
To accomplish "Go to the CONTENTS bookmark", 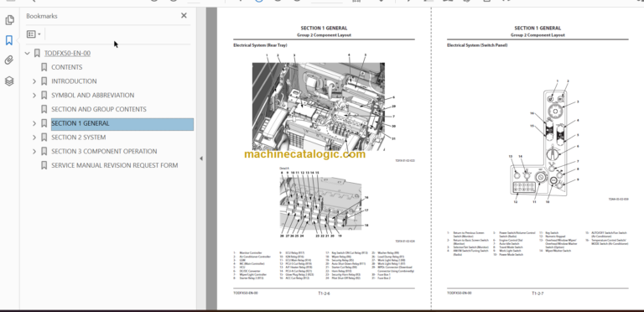I will pos(66,67).
